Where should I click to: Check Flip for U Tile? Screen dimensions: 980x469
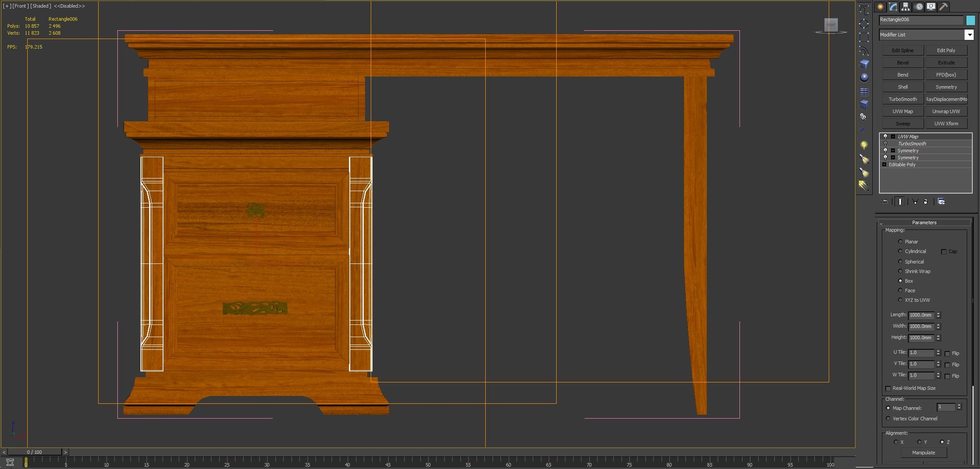pyautogui.click(x=947, y=354)
